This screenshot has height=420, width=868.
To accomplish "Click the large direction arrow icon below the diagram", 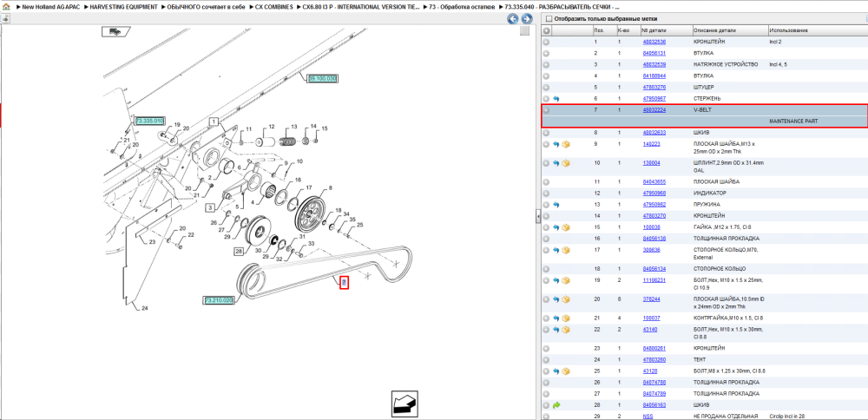I will (404, 404).
